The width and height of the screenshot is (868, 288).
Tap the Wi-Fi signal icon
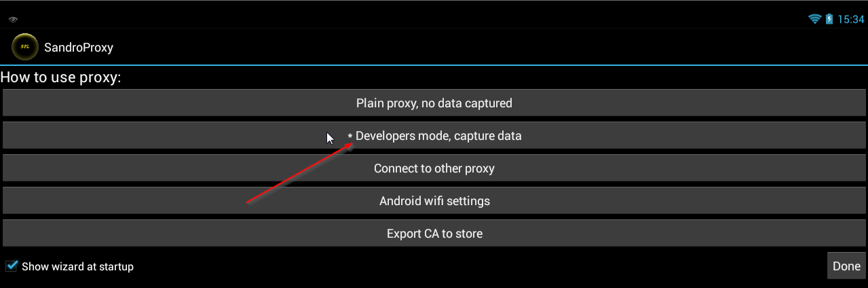[x=815, y=19]
